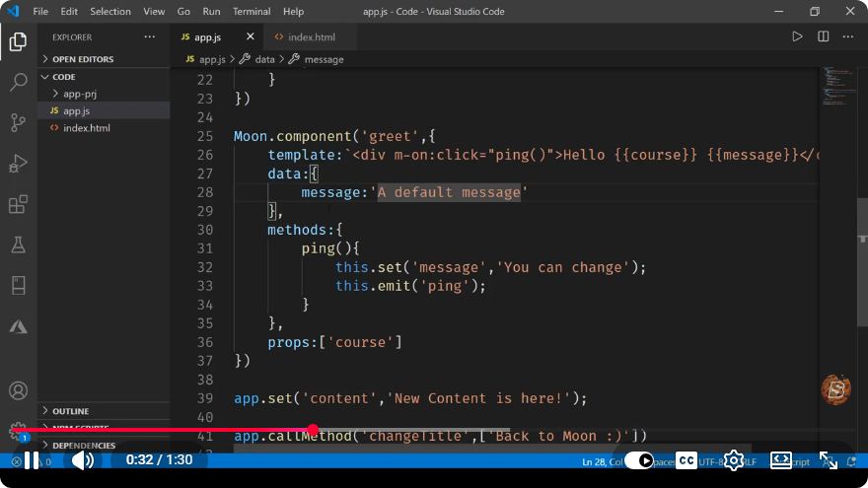Run the code with play icon
The image size is (868, 488).
[x=797, y=36]
